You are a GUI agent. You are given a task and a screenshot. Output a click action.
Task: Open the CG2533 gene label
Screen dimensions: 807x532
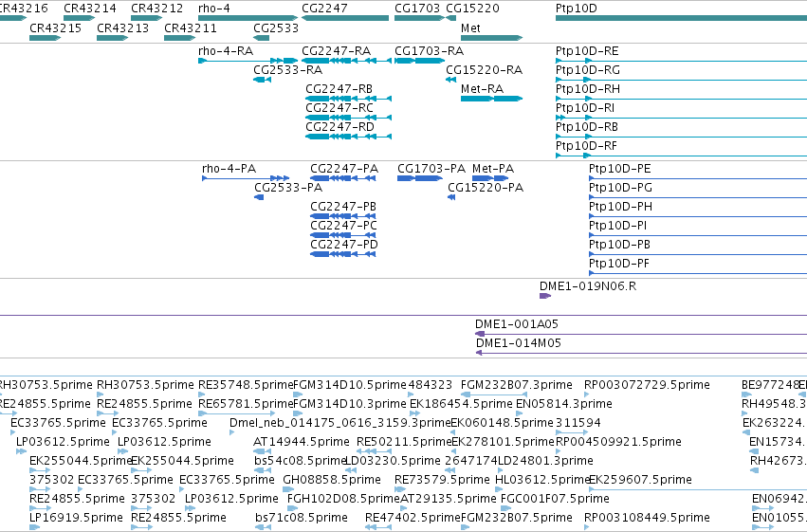276,28
